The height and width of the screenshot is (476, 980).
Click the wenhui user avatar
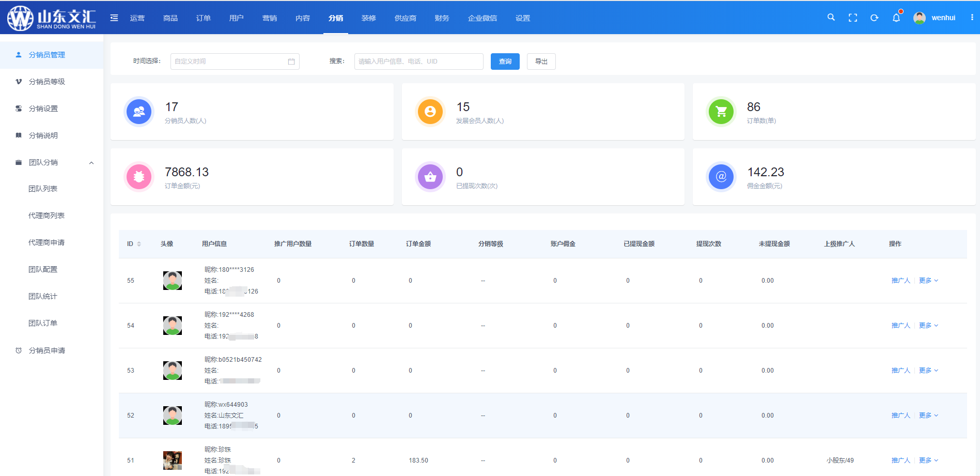click(x=920, y=18)
